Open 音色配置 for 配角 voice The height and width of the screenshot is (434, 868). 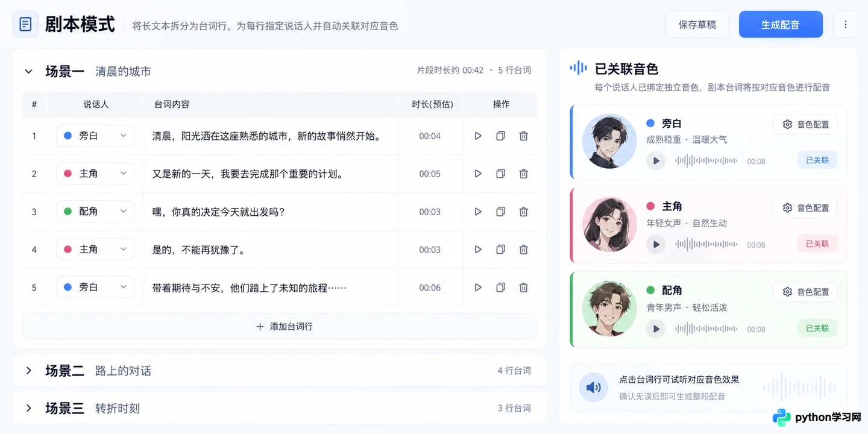click(805, 292)
